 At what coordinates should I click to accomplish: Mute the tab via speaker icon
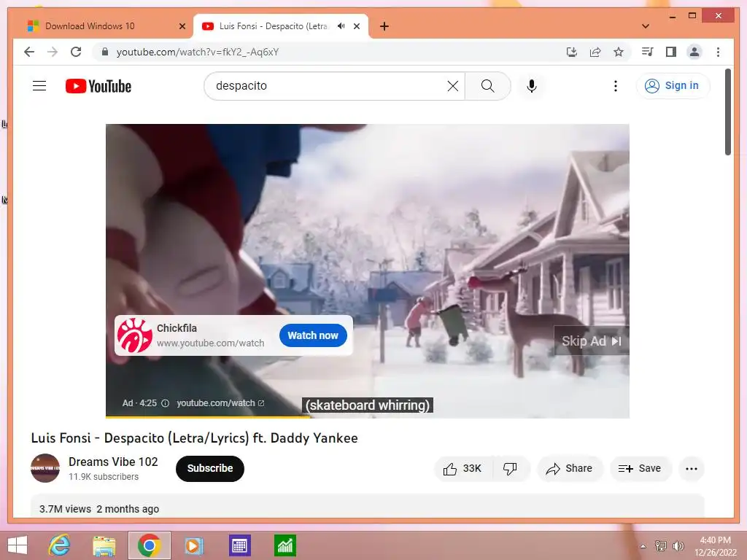point(341,26)
